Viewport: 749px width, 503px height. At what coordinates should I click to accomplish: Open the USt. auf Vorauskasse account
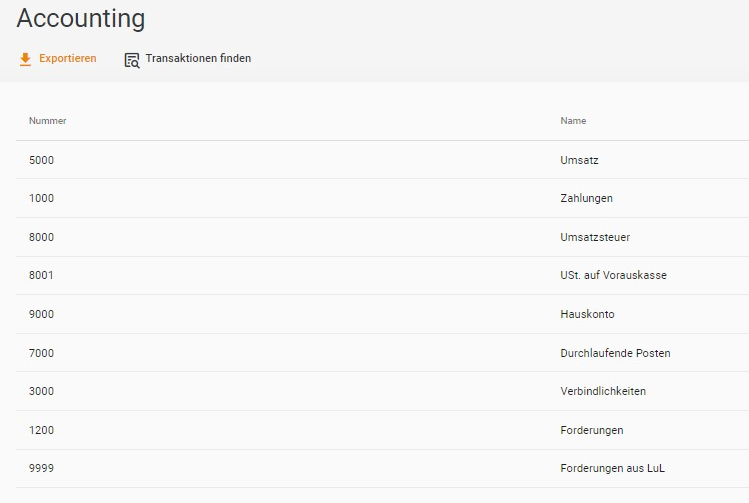[x=613, y=275]
